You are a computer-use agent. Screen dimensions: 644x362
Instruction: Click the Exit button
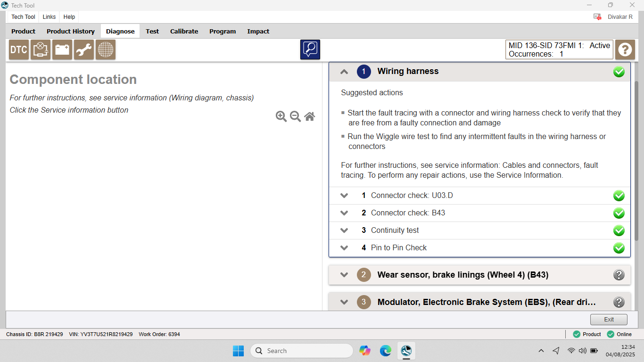(x=609, y=320)
